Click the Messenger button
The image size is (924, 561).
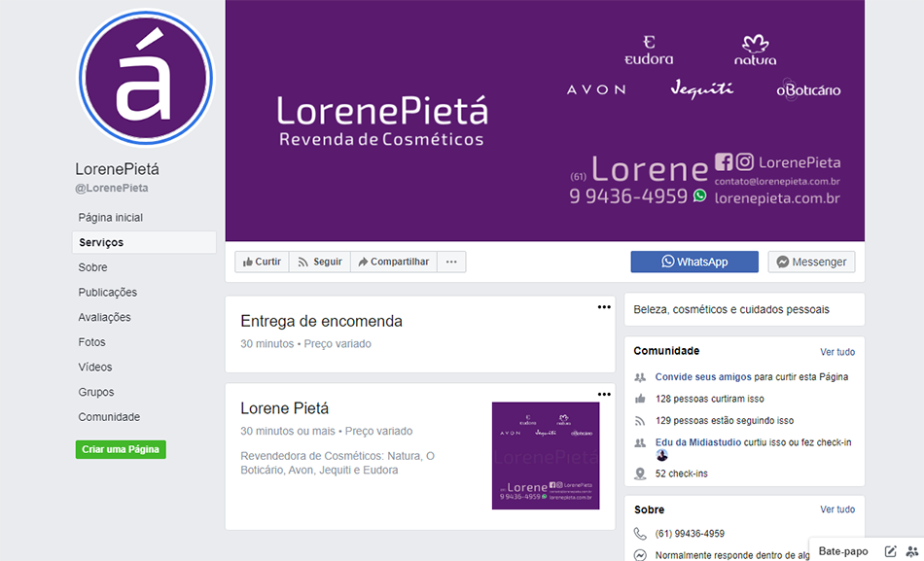pyautogui.click(x=811, y=262)
